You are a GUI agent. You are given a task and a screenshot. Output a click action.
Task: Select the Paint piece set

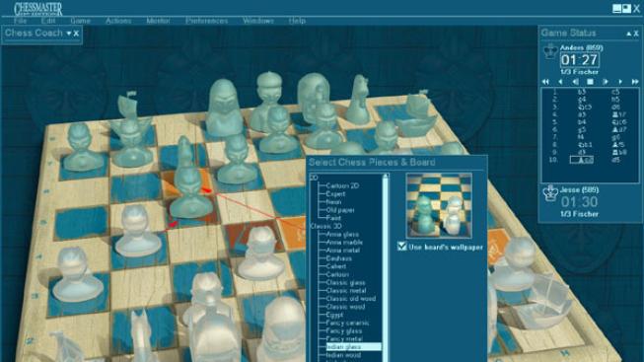click(333, 218)
